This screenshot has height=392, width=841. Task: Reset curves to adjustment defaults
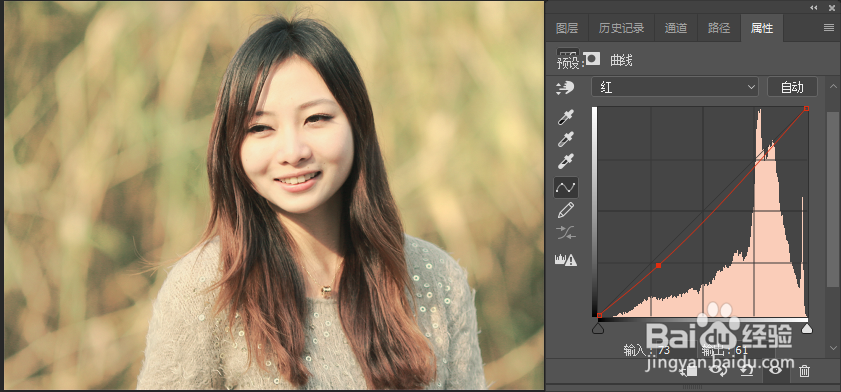pyautogui.click(x=747, y=370)
